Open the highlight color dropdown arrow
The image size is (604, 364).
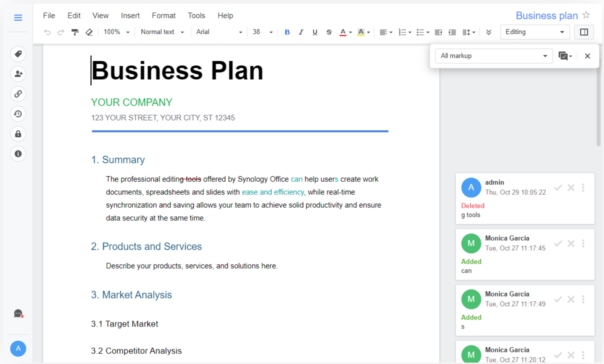click(x=369, y=32)
